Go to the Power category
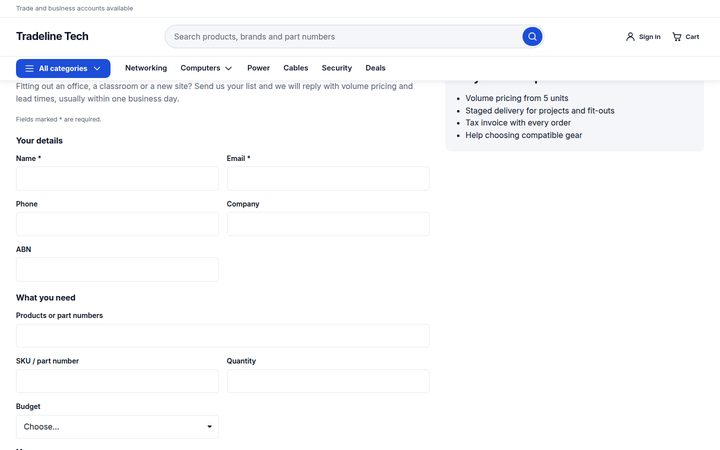The width and height of the screenshot is (720, 450). [x=259, y=68]
